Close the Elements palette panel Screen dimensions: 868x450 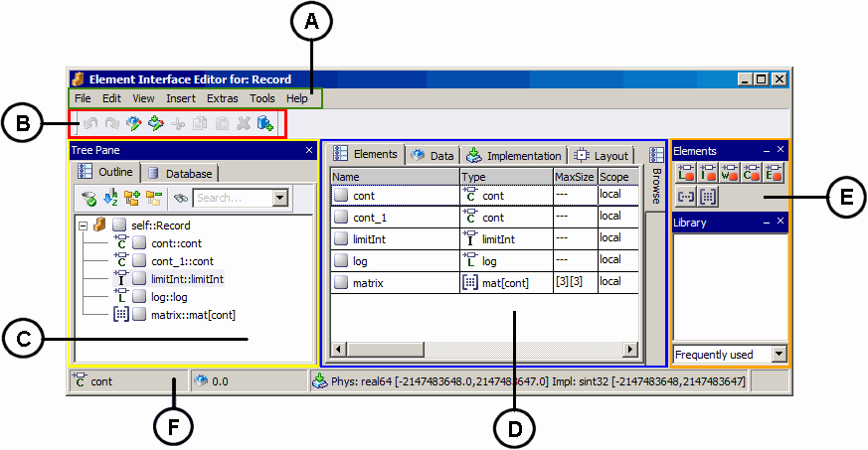click(780, 149)
